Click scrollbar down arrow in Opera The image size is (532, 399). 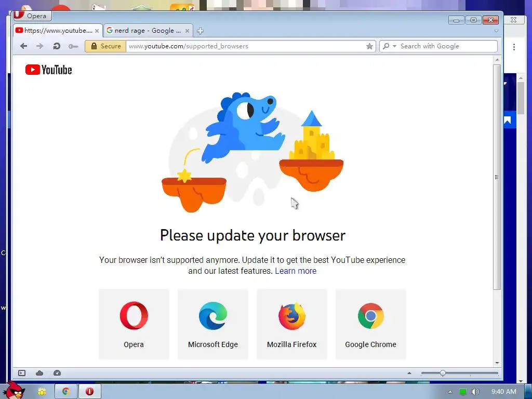click(x=497, y=363)
